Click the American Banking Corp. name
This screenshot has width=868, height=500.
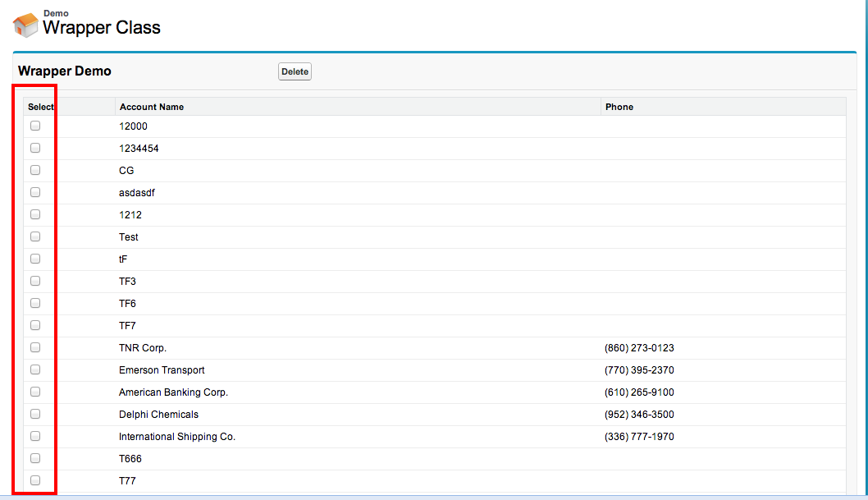(173, 392)
